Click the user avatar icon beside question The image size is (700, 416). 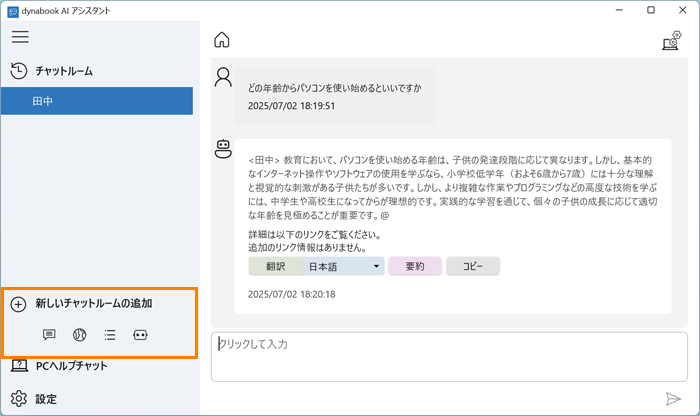[223, 77]
